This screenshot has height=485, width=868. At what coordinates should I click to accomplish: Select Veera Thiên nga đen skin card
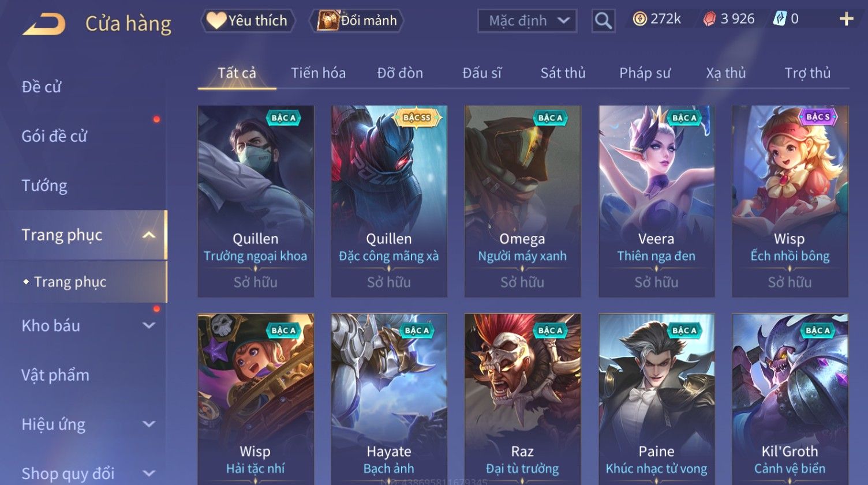click(656, 201)
